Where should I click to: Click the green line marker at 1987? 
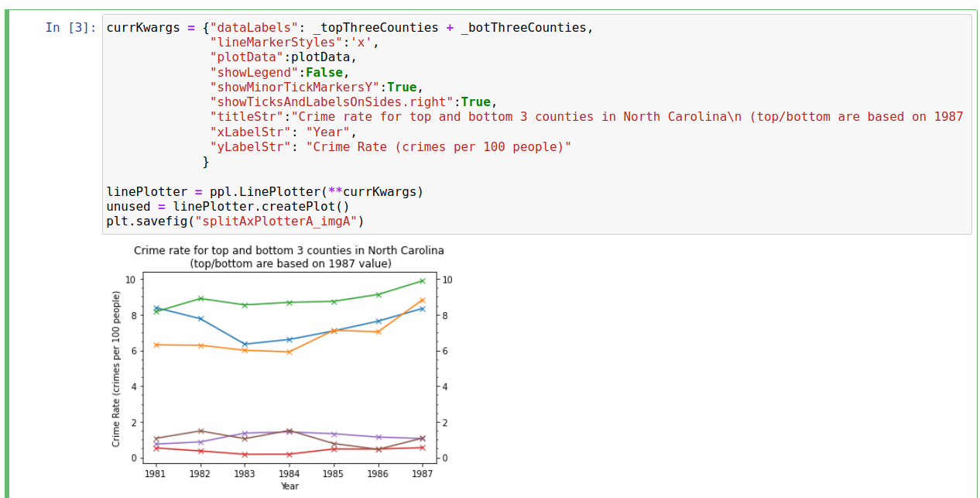[422, 281]
